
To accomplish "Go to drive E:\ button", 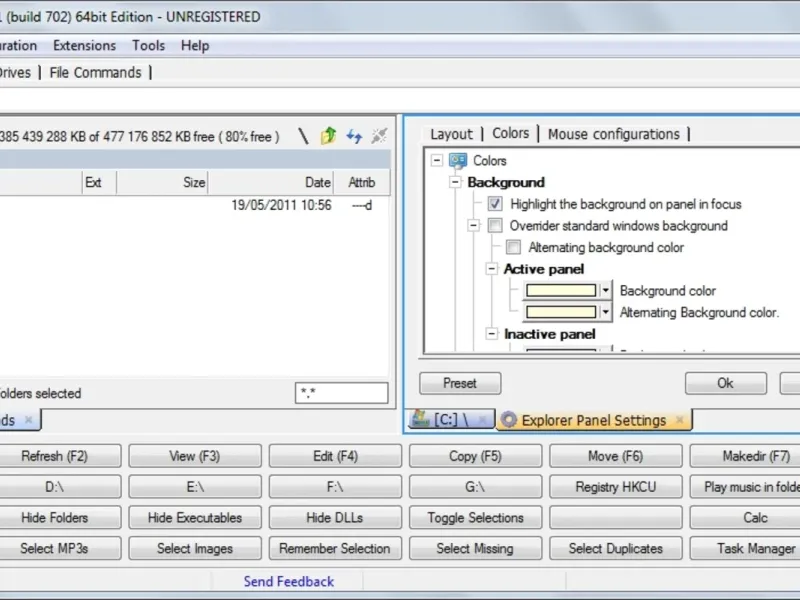I will point(195,487).
